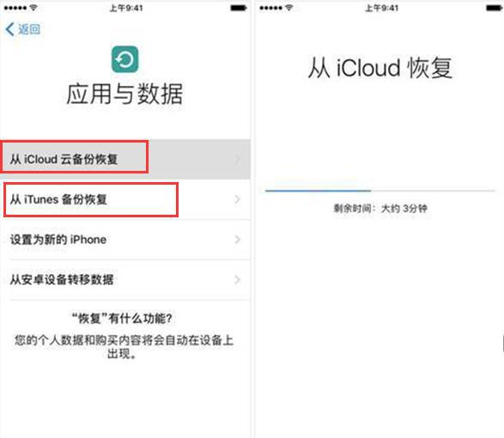Open chevron on 从 iTunes 备份恢复 row
Screen dimensions: 504x438
coord(238,199)
